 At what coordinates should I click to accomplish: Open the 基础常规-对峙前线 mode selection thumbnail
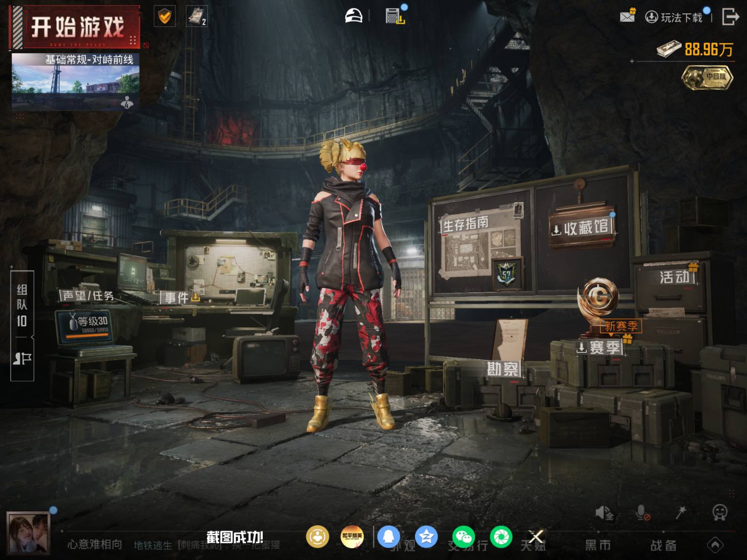[76, 81]
